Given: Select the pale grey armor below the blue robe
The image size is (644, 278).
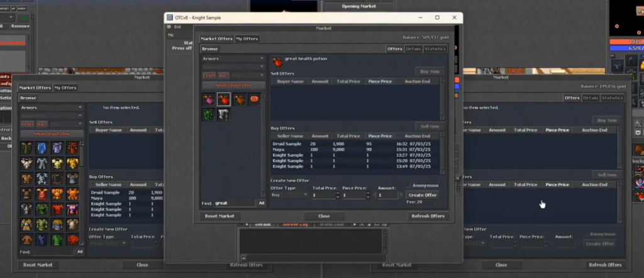Looking at the screenshot, I should pyautogui.click(x=42, y=164).
